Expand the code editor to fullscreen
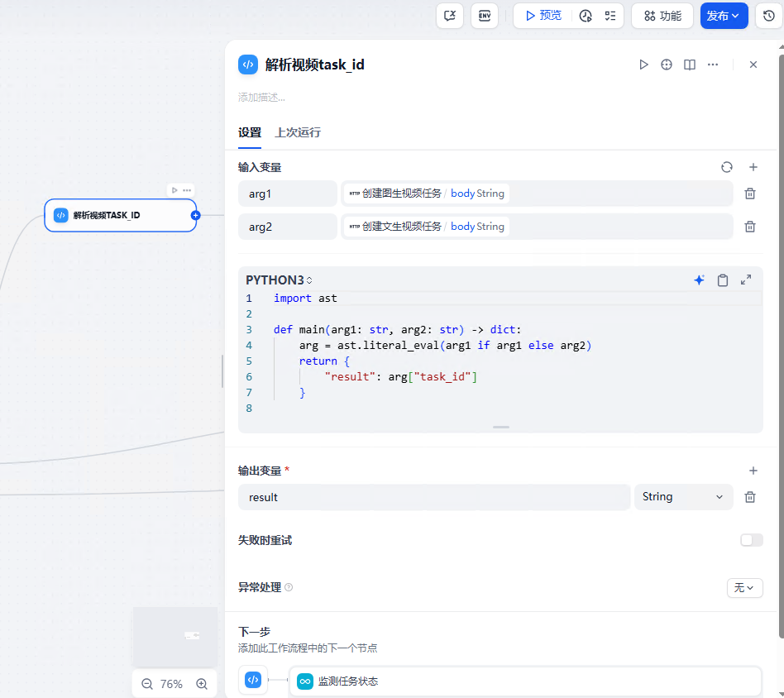Image resolution: width=784 pixels, height=698 pixels. 745,280
